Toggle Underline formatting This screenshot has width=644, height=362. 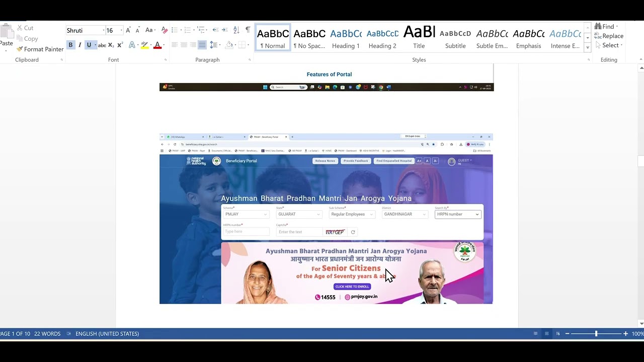pyautogui.click(x=89, y=45)
